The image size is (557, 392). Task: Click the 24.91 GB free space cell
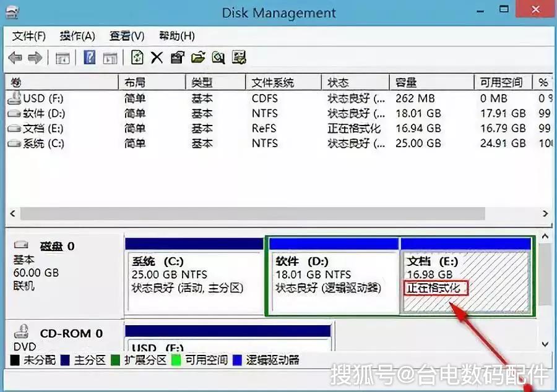point(503,143)
